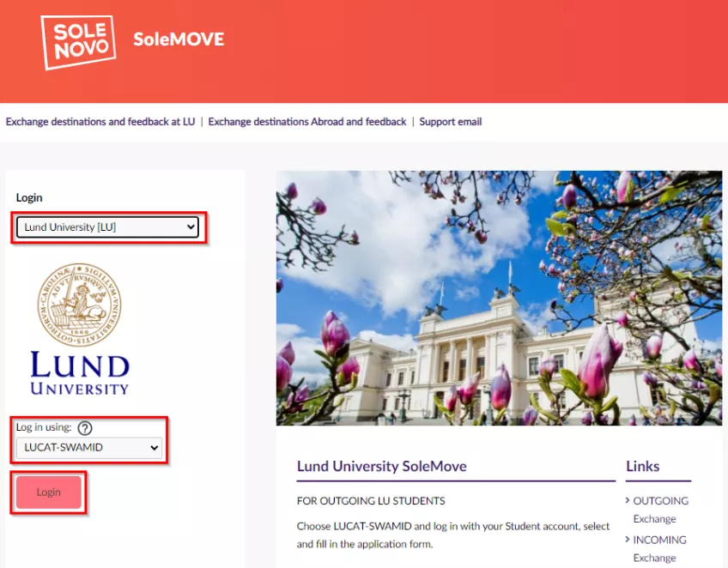728x568 pixels.
Task: Click the Log in using label
Action: [44, 427]
